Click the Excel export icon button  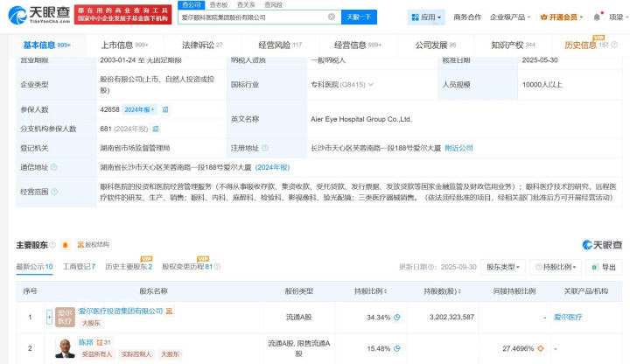click(x=603, y=267)
